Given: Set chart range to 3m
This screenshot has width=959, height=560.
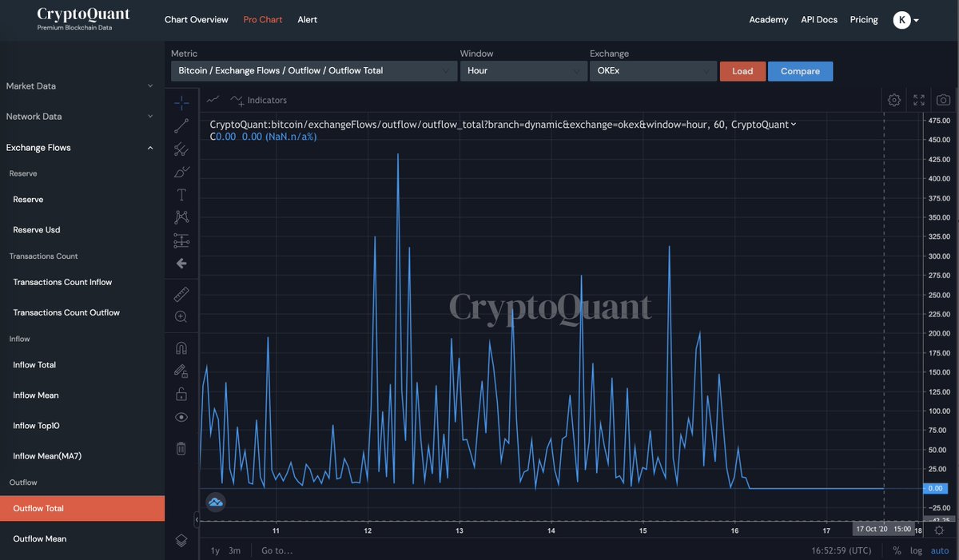Looking at the screenshot, I should point(234,550).
